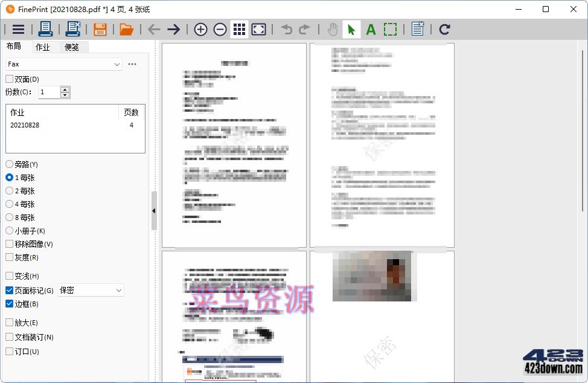Open a file with the folder icon
588x383 pixels.
coord(126,28)
